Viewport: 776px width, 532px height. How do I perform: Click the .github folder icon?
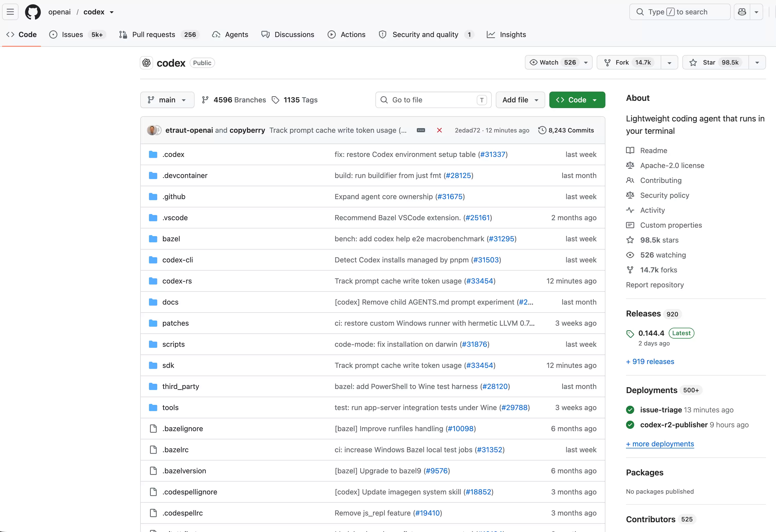(153, 197)
